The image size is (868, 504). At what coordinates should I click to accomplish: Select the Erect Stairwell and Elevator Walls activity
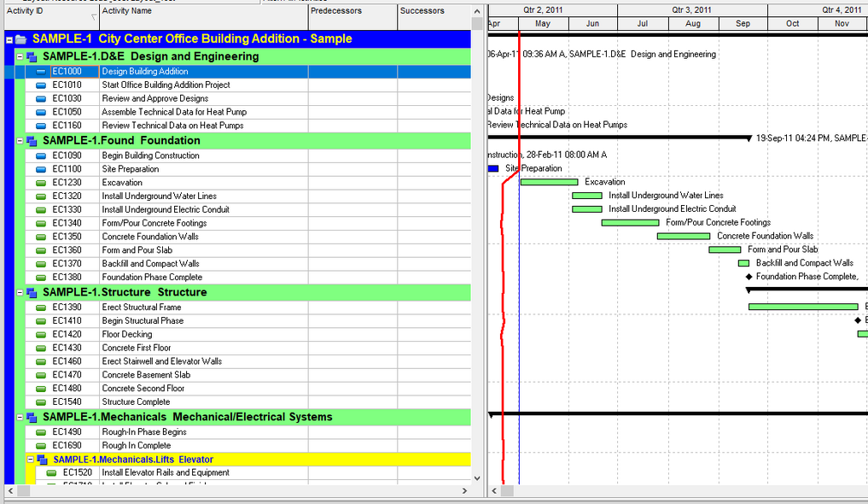(x=161, y=361)
